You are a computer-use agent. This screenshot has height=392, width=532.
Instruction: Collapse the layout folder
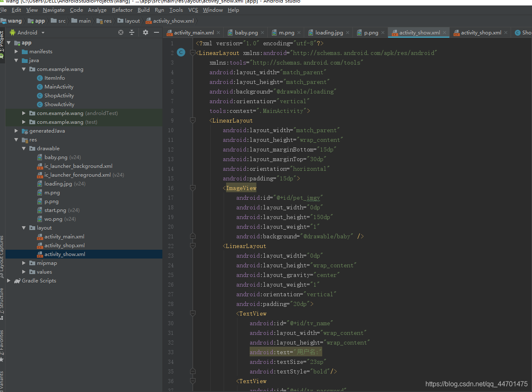[24, 228]
